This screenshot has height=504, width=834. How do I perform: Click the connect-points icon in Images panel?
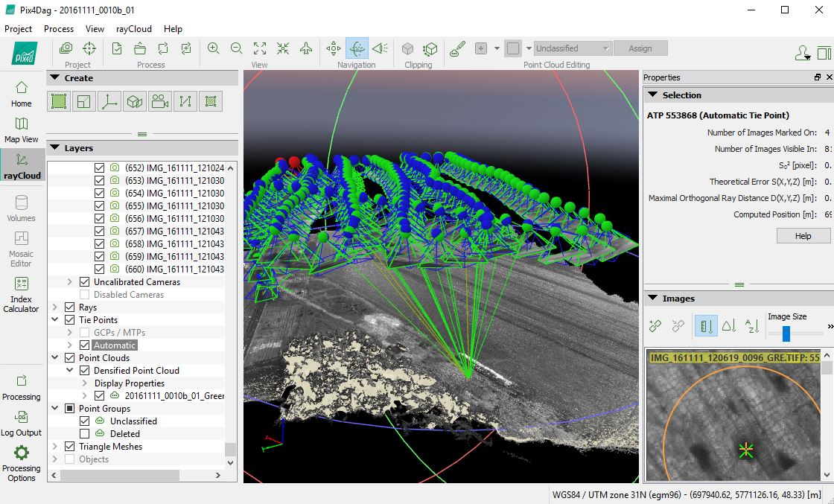655,325
